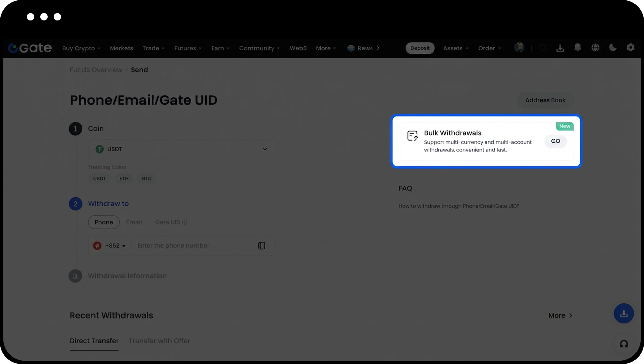Click the blue floating download button

pyautogui.click(x=624, y=313)
